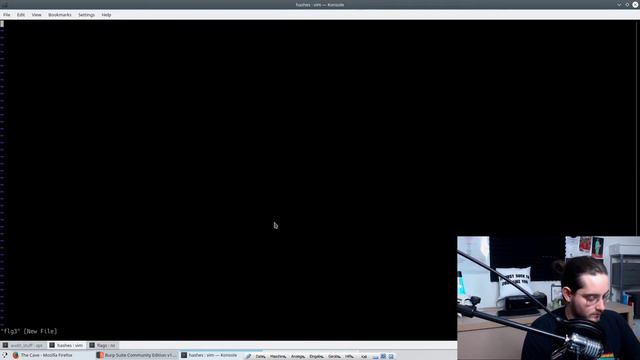Open the Bookmarks menu
The image size is (640, 360).
pyautogui.click(x=60, y=15)
